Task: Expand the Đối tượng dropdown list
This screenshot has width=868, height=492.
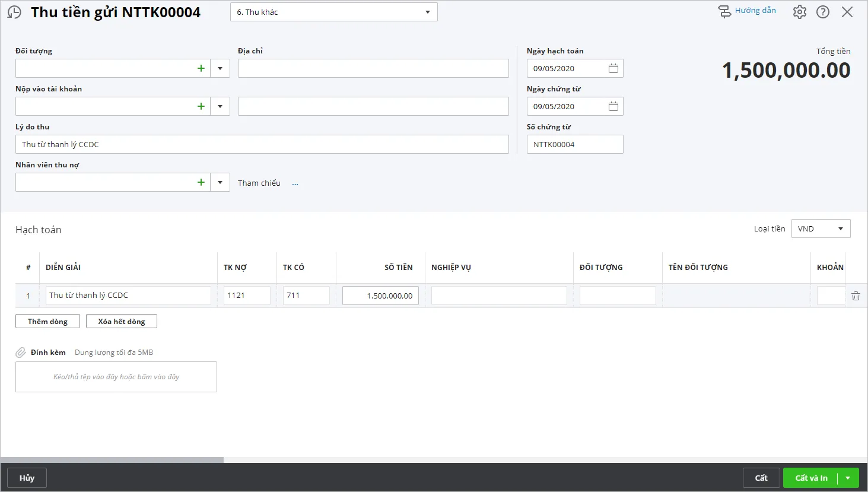Action: [220, 68]
